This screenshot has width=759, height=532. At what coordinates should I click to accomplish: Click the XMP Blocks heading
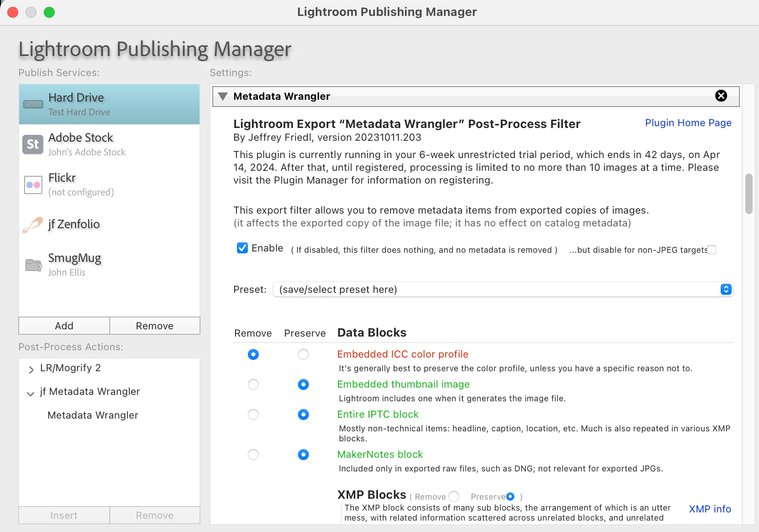click(372, 495)
